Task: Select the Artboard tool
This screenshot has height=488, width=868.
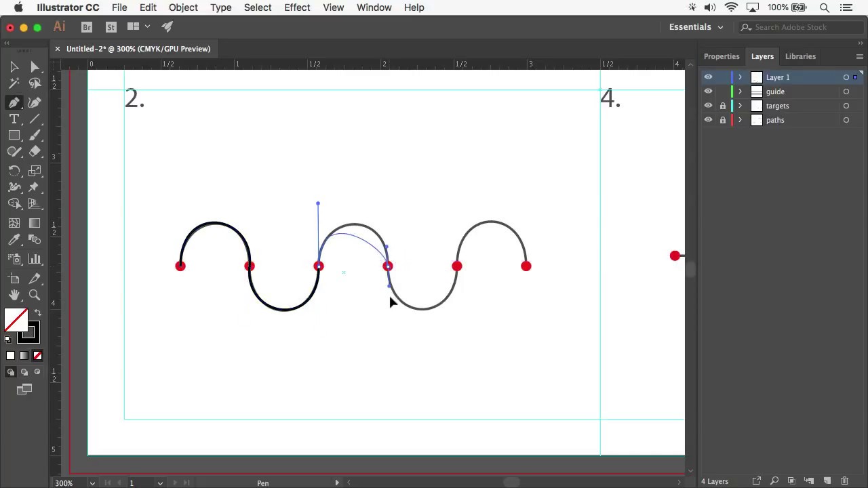Action: [14, 279]
